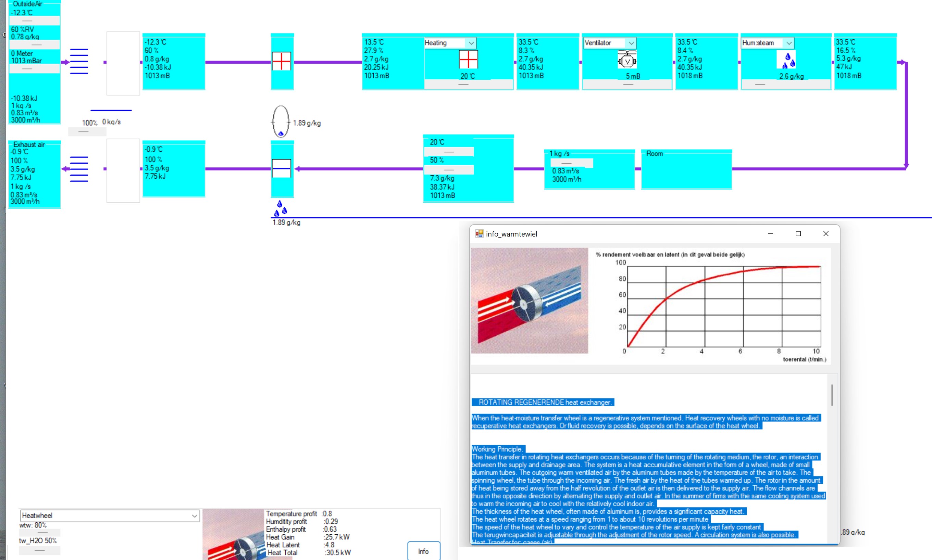Click the Ventilator fan icon
The image size is (932, 560).
(x=627, y=60)
